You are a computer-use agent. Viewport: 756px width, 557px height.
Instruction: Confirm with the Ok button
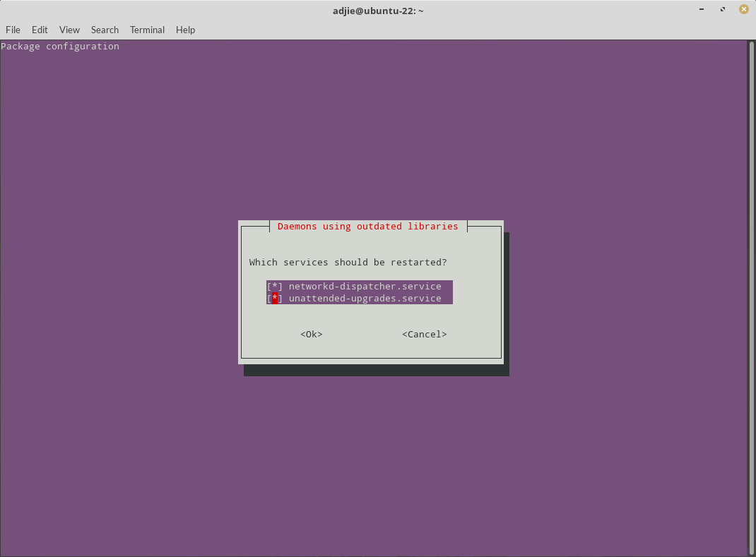pyautogui.click(x=312, y=335)
